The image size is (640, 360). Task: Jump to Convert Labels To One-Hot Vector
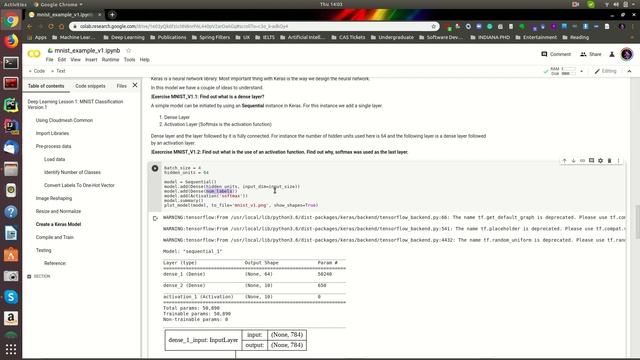coord(79,185)
